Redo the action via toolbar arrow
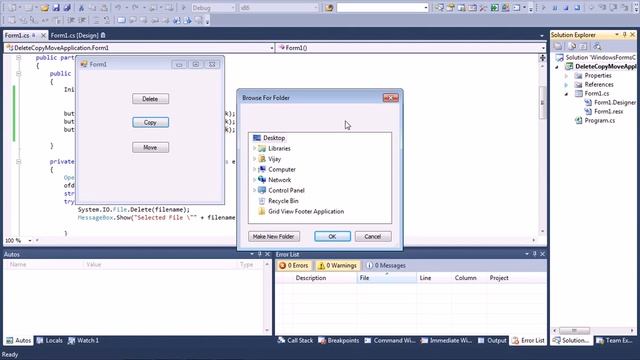The width and height of the screenshot is (640, 360). 136,8
